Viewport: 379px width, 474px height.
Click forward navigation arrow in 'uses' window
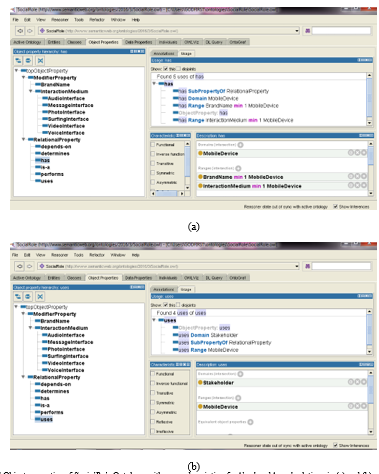29,266
